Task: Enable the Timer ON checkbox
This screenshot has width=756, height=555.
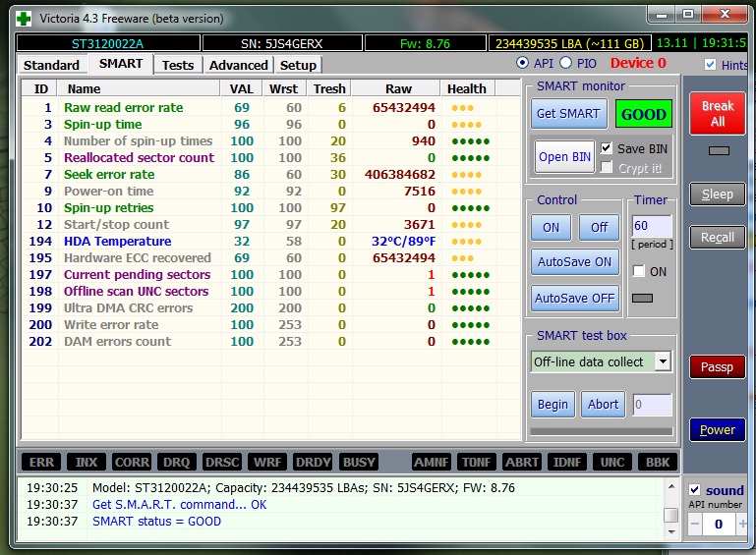Action: 638,271
